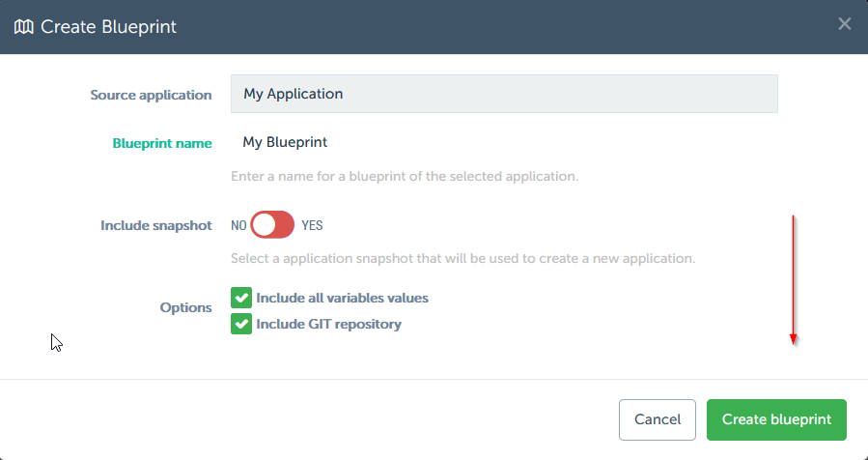
Task: Click the green Create blueprint button
Action: pos(775,419)
